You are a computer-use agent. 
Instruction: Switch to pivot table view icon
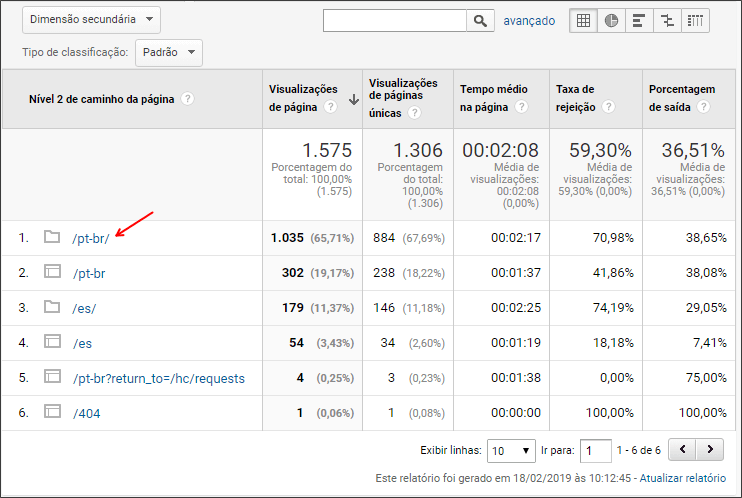pyautogui.click(x=695, y=21)
